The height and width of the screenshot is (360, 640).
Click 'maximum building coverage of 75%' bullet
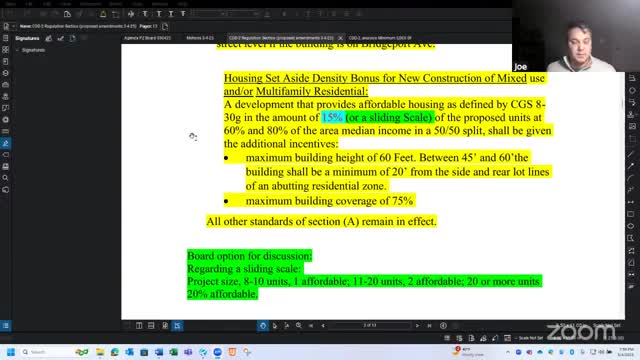[329, 201]
